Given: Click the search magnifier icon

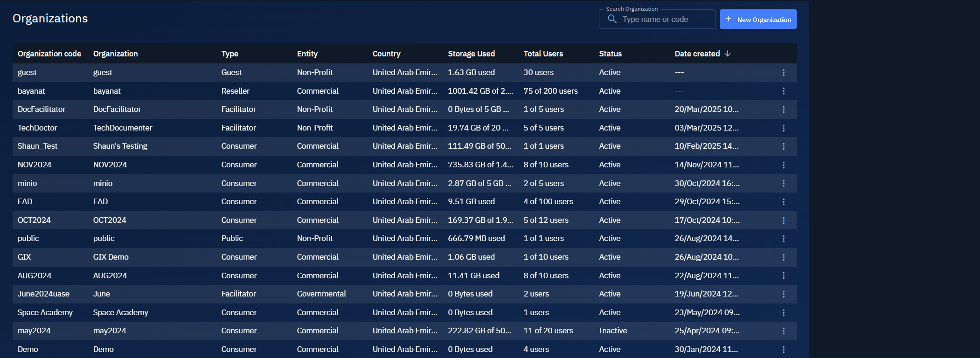Looking at the screenshot, I should 612,19.
